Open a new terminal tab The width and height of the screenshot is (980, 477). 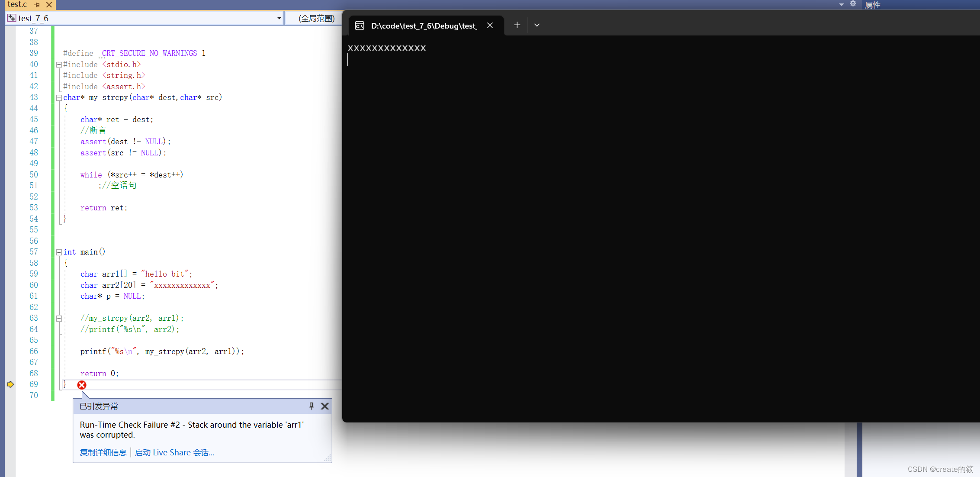point(517,25)
